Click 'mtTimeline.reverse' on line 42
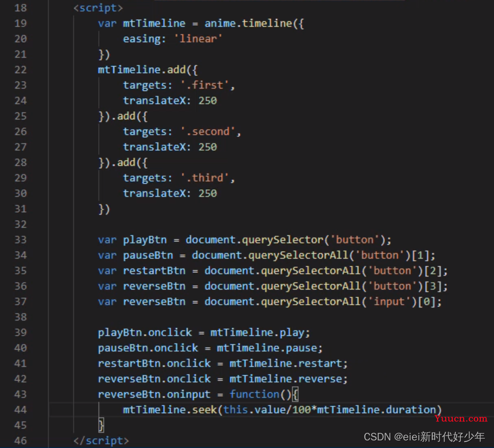 click(286, 379)
